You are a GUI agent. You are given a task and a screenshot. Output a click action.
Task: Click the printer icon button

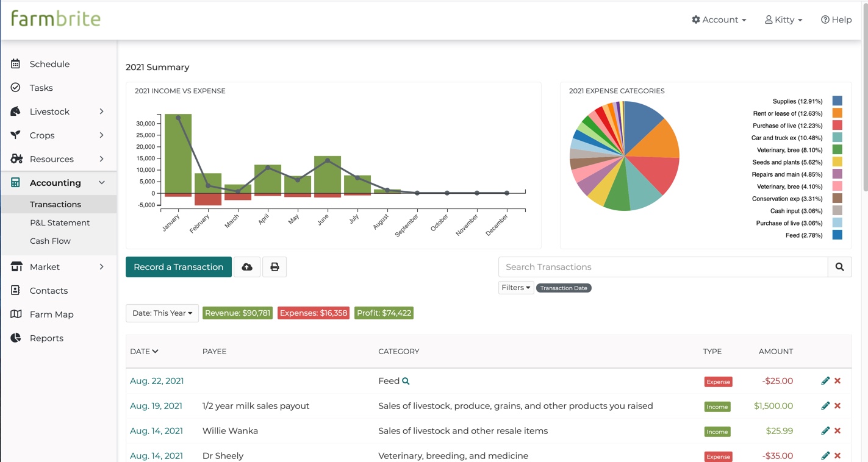pos(274,267)
